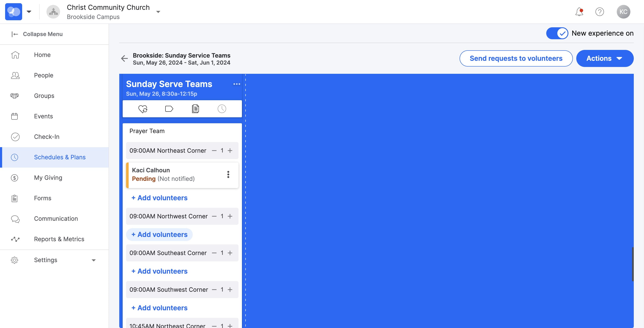Image resolution: width=644 pixels, height=328 pixels.
Task: Click the Check-In checkmark circle icon
Action: (15, 137)
